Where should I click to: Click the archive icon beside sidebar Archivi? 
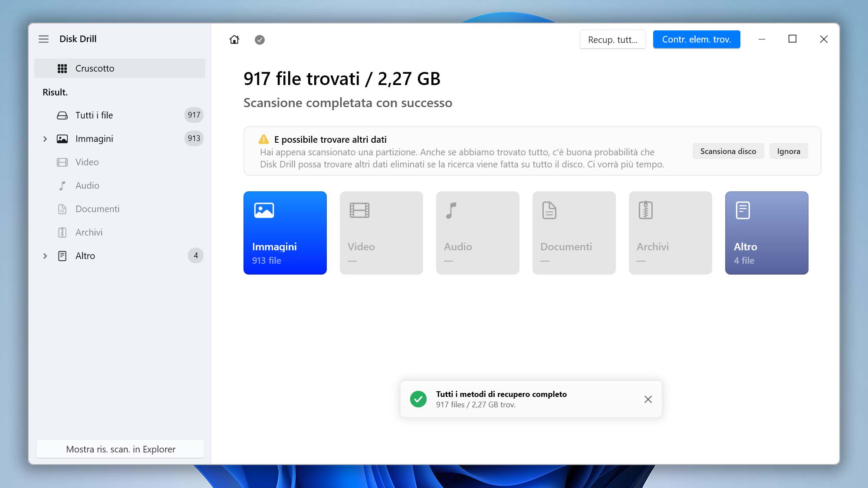pyautogui.click(x=62, y=233)
